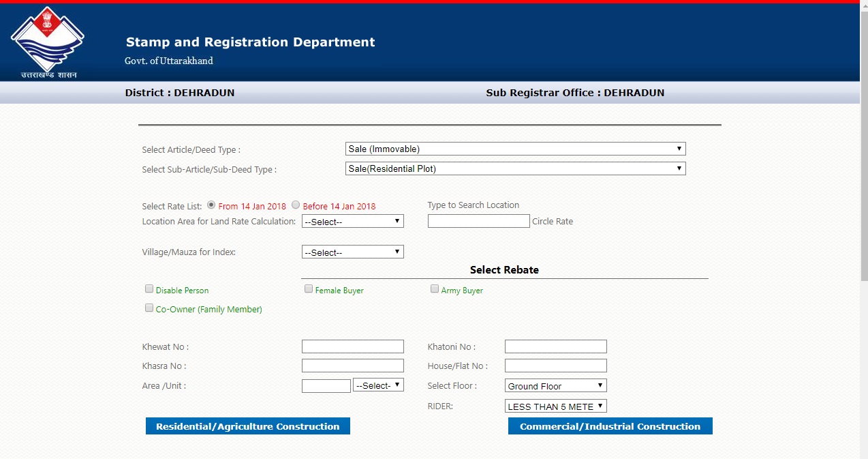
Task: Open the RIDER dropdown
Action: coord(555,406)
